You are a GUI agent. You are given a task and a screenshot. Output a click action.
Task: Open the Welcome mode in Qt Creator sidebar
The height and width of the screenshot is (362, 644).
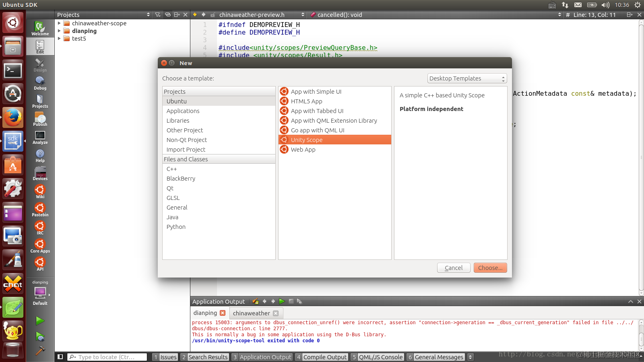[x=40, y=28]
